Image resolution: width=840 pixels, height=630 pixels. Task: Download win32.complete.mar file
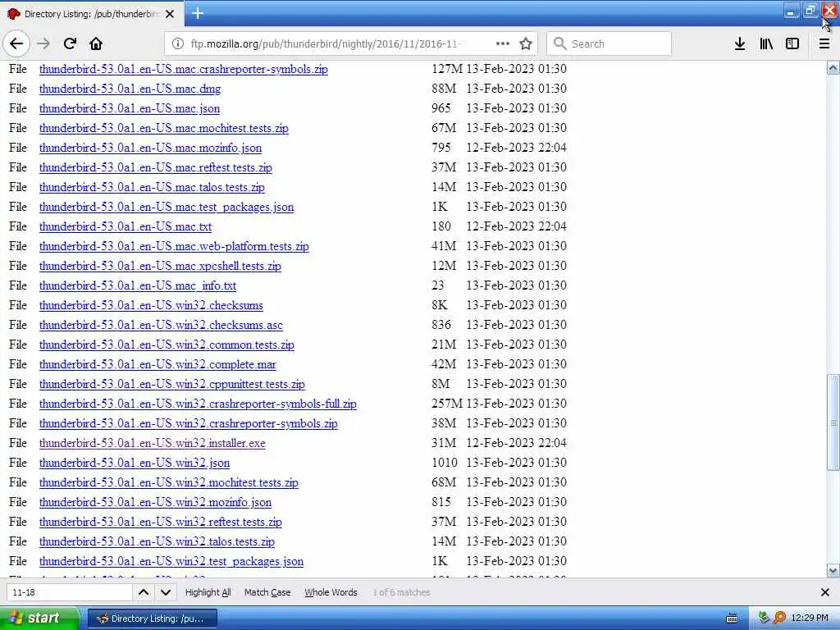click(x=157, y=364)
